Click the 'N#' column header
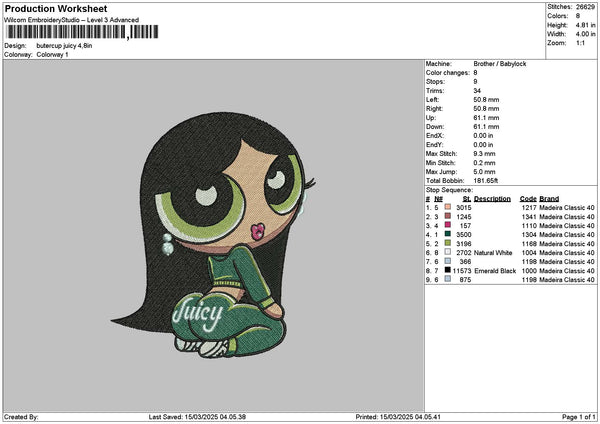This screenshot has width=600, height=424. tap(438, 199)
